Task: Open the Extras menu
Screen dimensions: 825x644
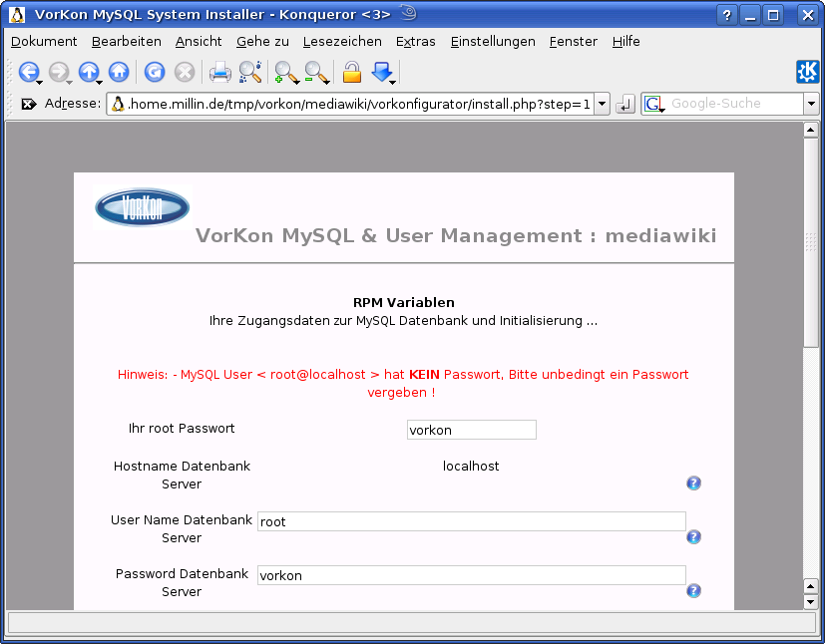Action: coord(416,42)
